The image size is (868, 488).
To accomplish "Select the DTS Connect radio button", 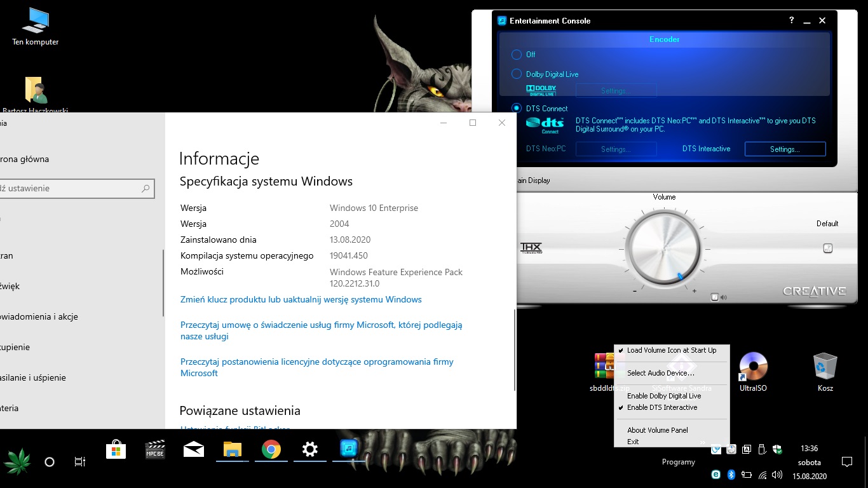I will coord(517,109).
